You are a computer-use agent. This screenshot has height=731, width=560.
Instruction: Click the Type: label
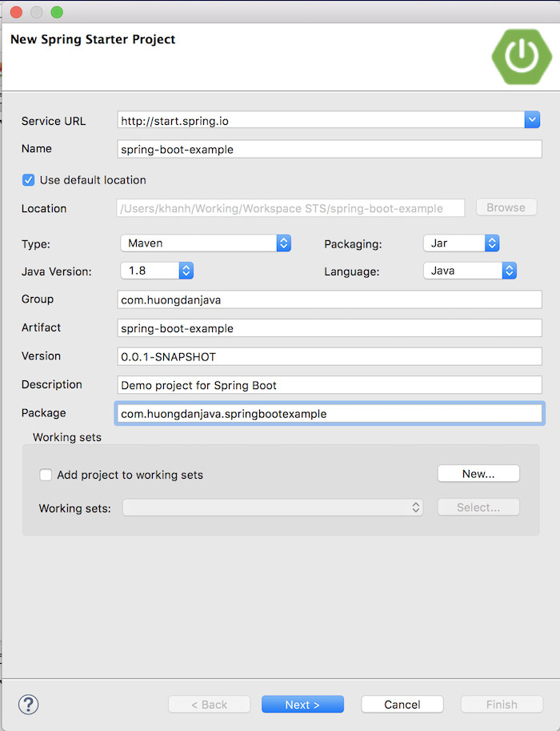(x=36, y=244)
